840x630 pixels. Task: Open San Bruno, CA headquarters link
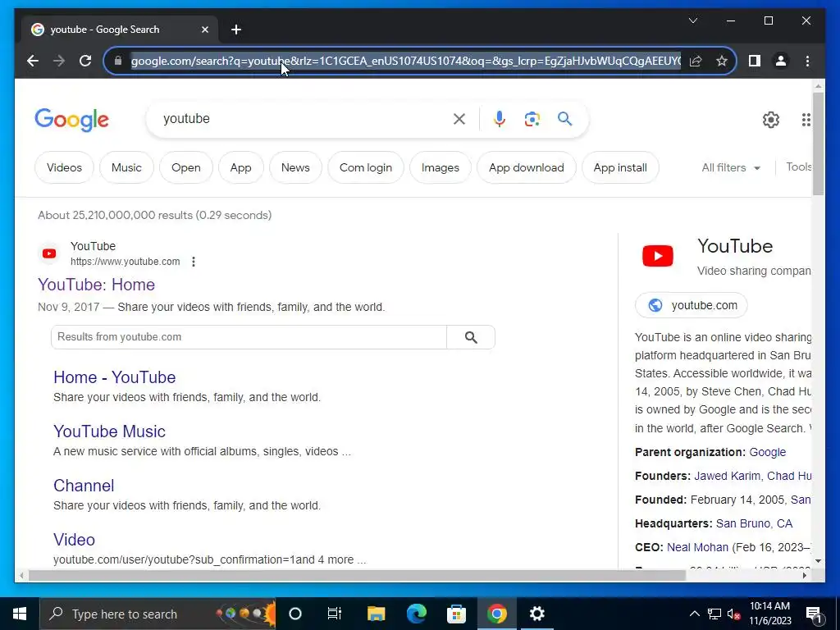coord(754,523)
